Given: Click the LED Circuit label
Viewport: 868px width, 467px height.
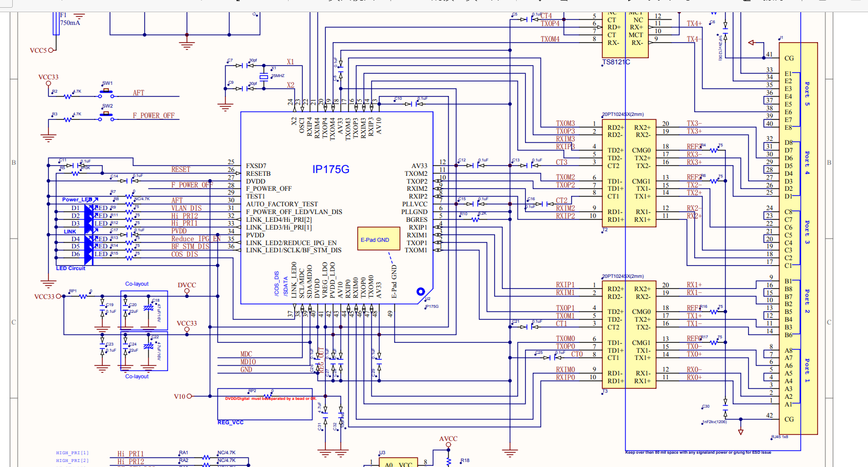Looking at the screenshot, I should click(70, 268).
